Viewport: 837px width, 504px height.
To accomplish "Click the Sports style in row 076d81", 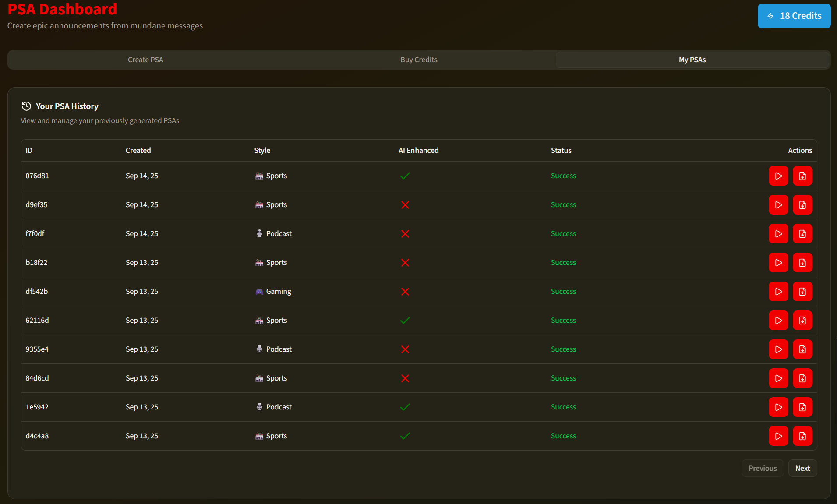I will pyautogui.click(x=276, y=176).
